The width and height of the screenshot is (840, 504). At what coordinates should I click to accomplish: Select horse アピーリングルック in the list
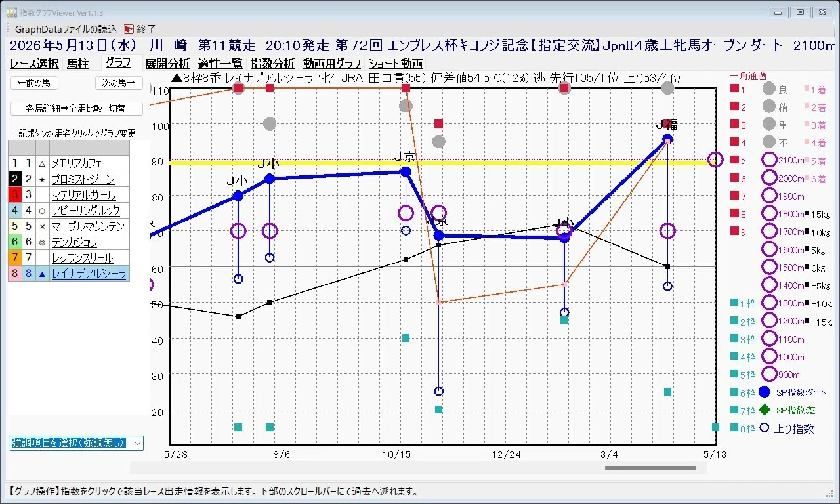(x=86, y=211)
